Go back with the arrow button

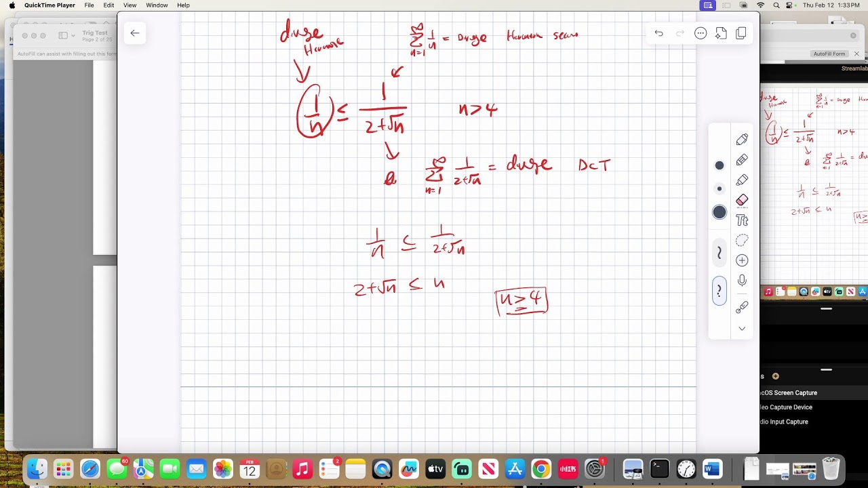(x=135, y=33)
